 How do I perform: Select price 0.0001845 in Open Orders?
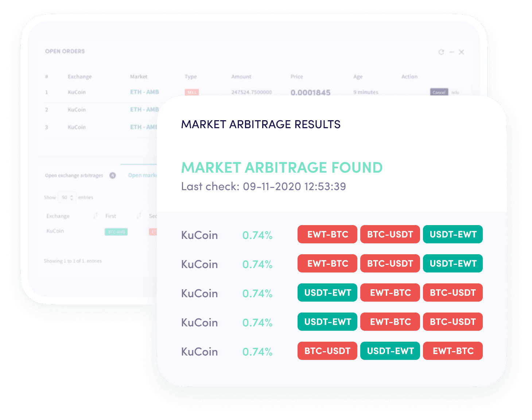point(310,93)
